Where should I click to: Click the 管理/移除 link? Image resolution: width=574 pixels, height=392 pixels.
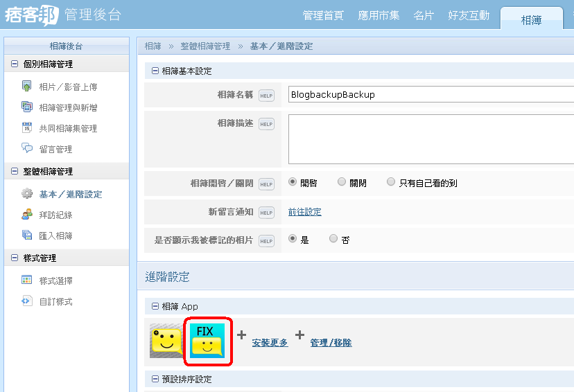[331, 343]
